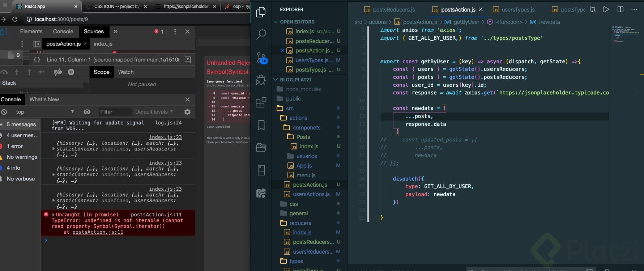This screenshot has height=271, width=644.
Task: Open usersActions.js in the file explorer
Action: coord(311,194)
